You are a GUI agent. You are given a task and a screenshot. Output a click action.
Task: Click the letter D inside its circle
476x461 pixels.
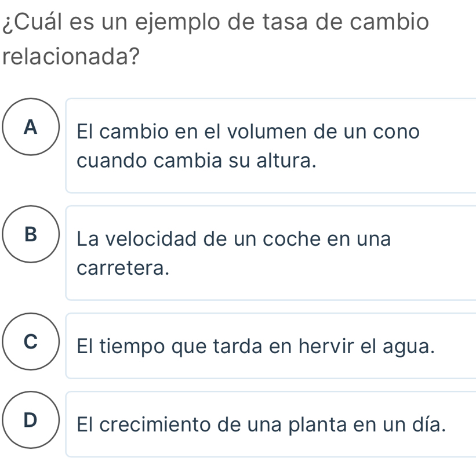(x=30, y=420)
